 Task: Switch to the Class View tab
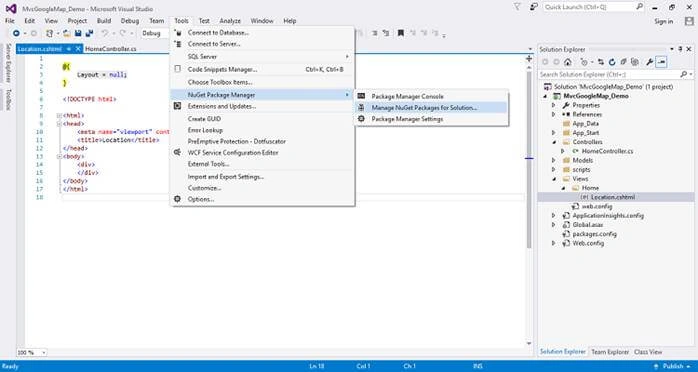(x=648, y=352)
